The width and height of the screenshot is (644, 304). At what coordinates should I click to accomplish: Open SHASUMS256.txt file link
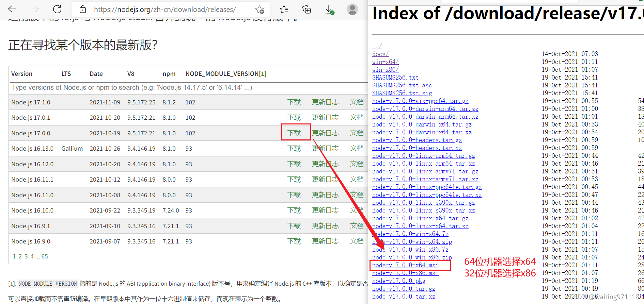pyautogui.click(x=395, y=77)
